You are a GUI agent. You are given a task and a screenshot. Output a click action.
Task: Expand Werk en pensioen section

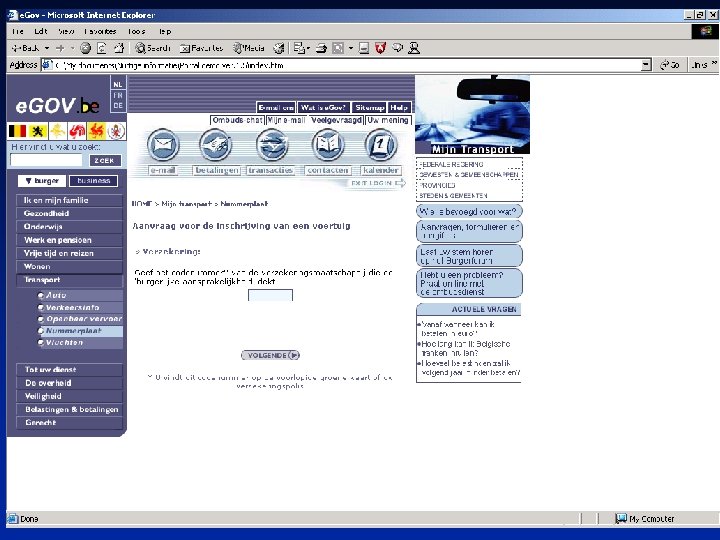[69, 240]
